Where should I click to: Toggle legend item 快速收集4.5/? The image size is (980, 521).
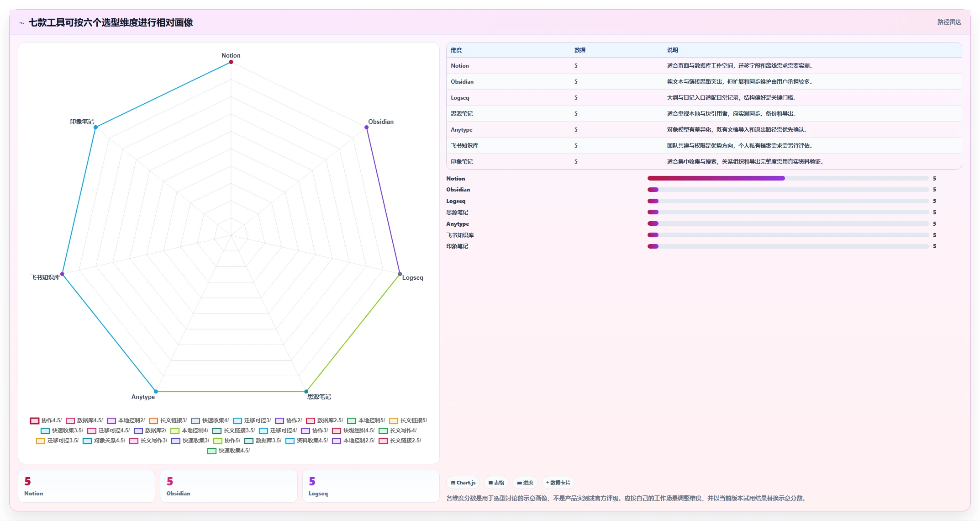pos(228,451)
